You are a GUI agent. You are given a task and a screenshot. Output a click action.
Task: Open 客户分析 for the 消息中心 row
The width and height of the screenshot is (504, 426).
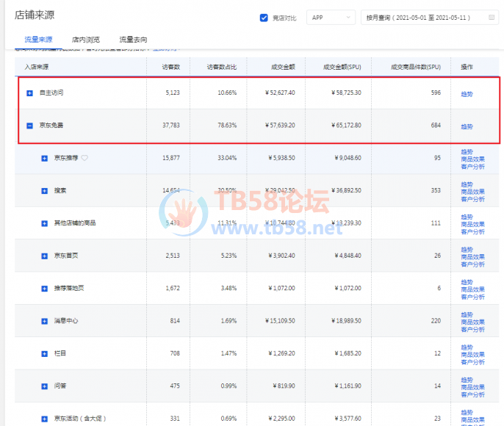pos(472,329)
